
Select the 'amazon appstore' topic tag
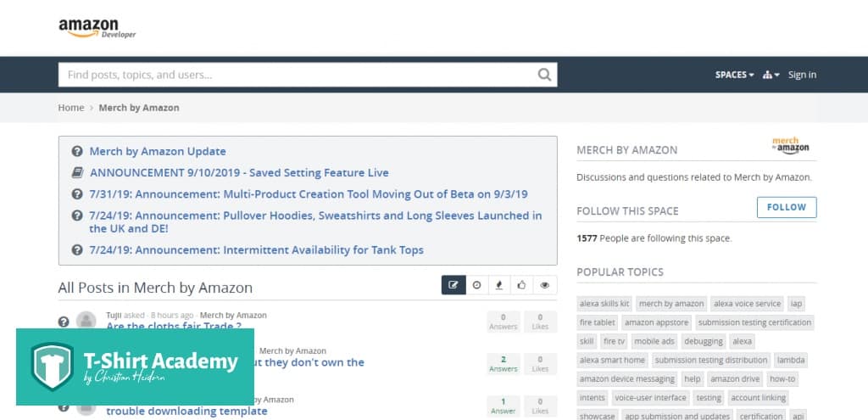coord(657,322)
